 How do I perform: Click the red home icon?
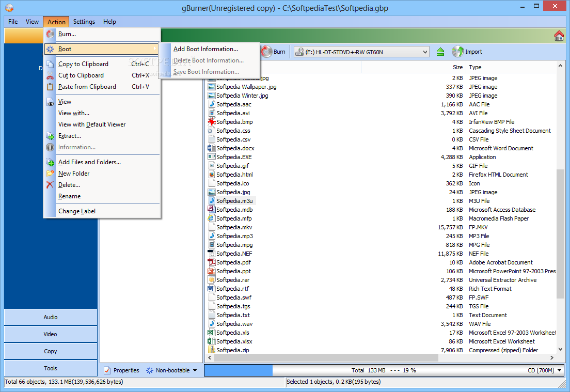(559, 36)
